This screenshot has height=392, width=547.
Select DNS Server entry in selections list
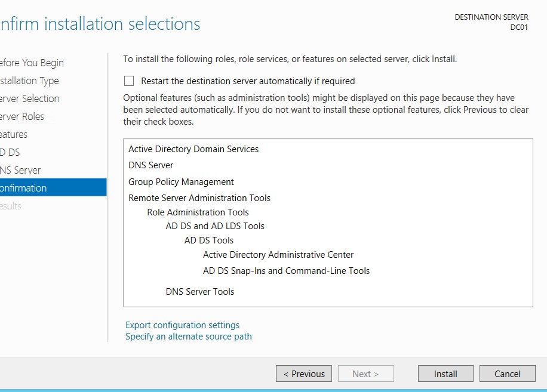click(150, 165)
